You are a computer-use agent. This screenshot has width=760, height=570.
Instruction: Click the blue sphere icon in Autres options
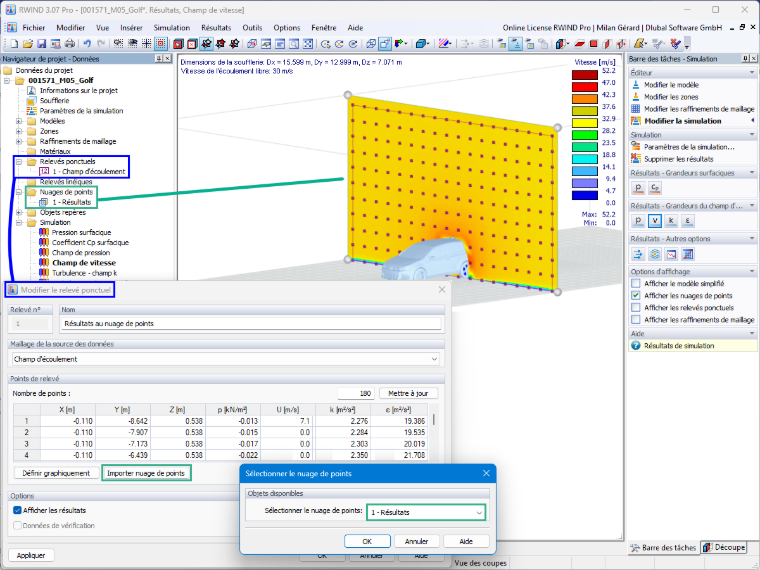point(654,253)
